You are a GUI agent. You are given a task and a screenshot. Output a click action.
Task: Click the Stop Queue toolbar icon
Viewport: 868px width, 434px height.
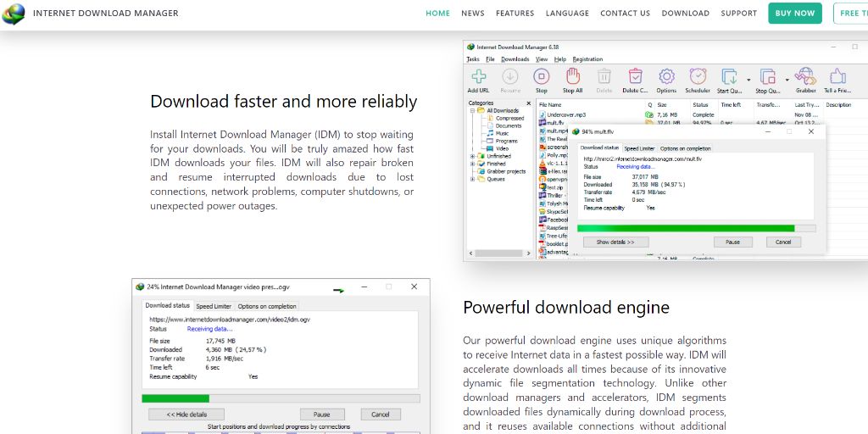(768, 77)
